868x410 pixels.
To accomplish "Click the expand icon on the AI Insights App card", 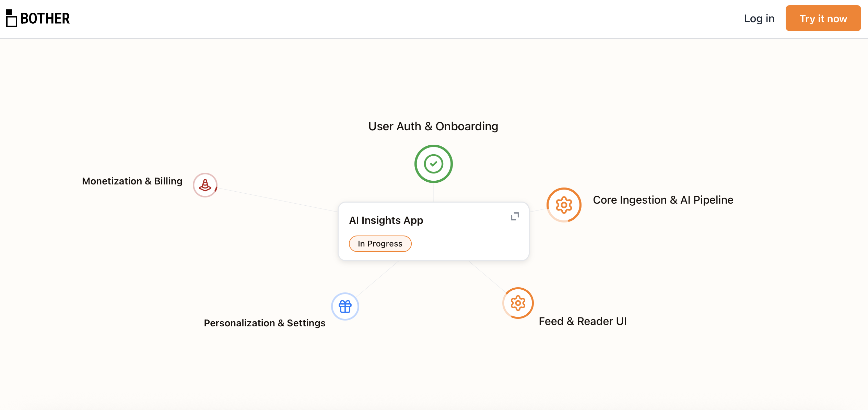I will click(515, 216).
